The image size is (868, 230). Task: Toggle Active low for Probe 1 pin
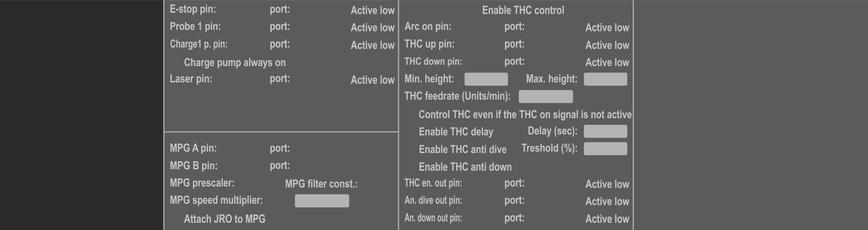[373, 28]
